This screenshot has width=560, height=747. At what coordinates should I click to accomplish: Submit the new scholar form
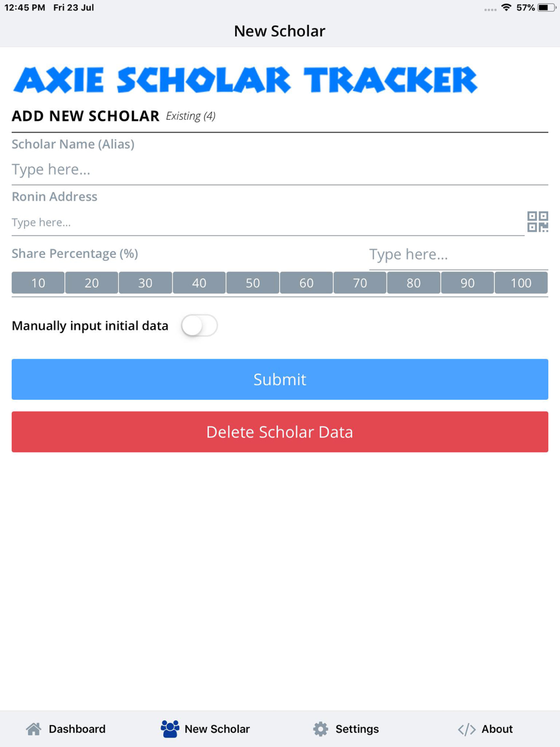click(x=280, y=379)
